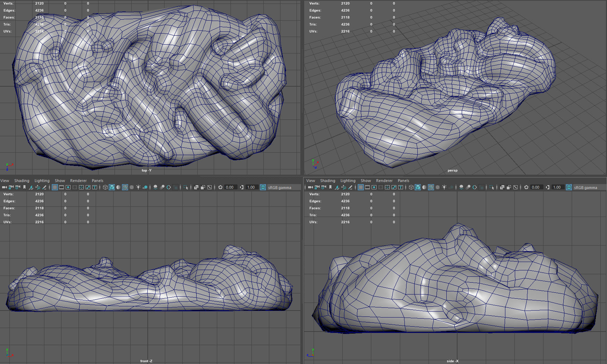Click Bookmarks icon in front panel toolbar
Image resolution: width=607 pixels, height=364 pixels.
(24, 187)
